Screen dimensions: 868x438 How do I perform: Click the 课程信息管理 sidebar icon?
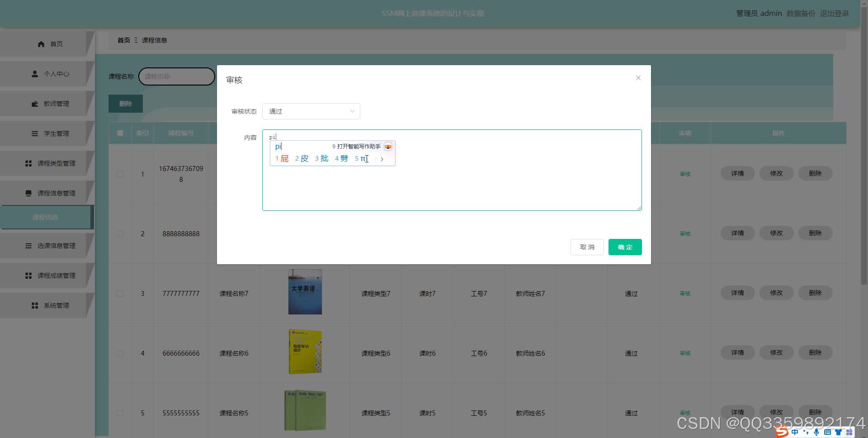pos(28,193)
